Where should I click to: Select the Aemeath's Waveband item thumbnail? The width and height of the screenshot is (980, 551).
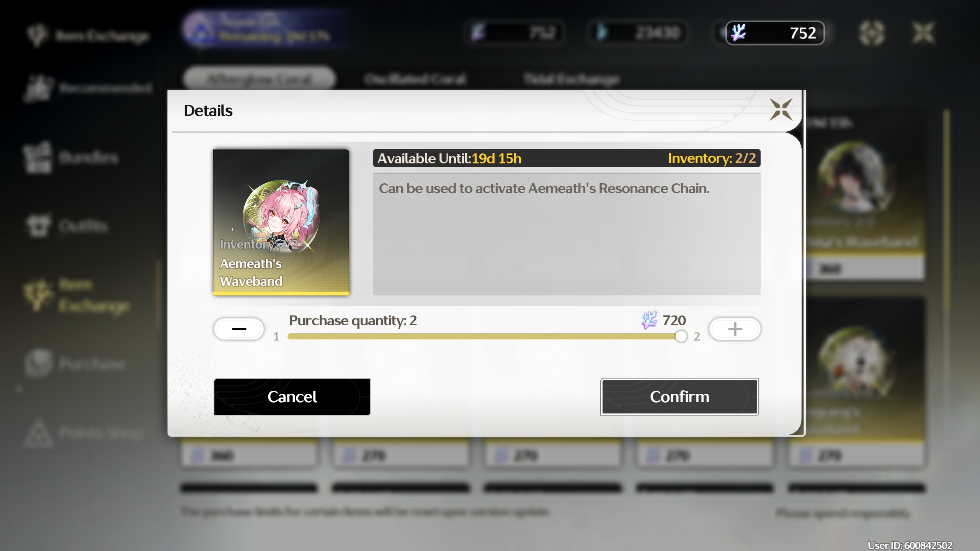(281, 222)
